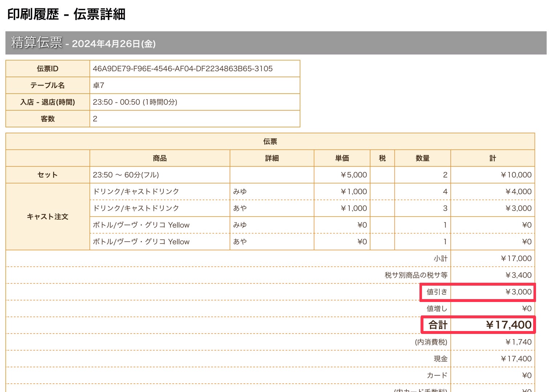Select the 伝票ID value starting with 46A9DE79
Screen dimensions: 552x392
click(183, 69)
